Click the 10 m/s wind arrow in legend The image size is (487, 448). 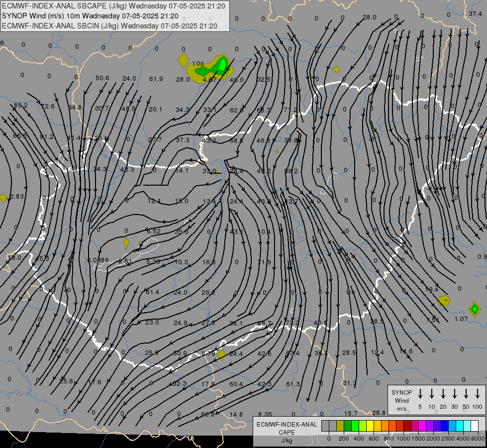click(x=432, y=394)
